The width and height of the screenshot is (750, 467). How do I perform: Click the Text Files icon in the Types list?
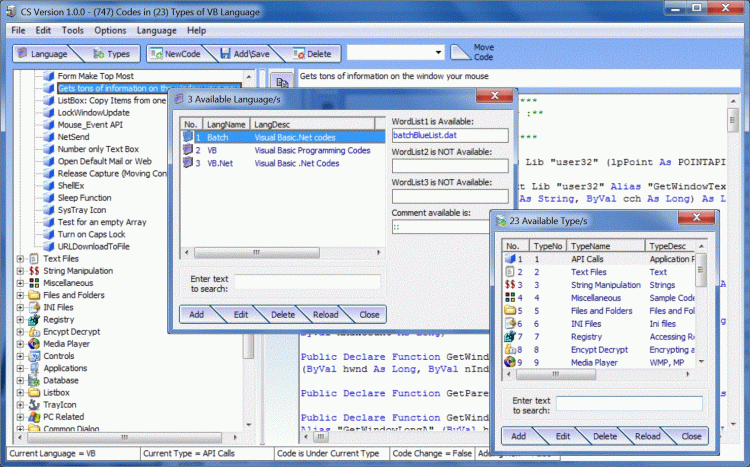510,272
